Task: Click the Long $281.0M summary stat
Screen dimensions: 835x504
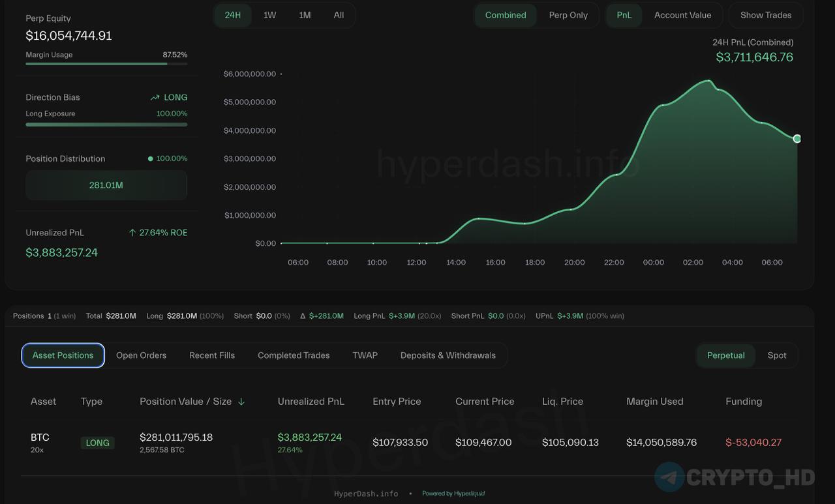Action: [x=185, y=316]
